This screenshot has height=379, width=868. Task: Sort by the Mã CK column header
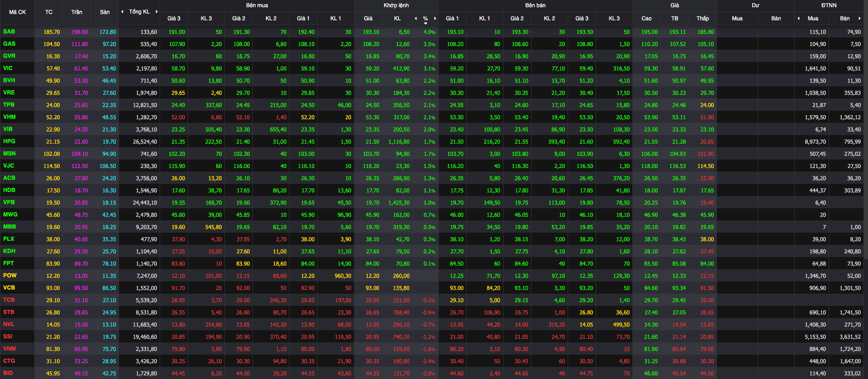[x=17, y=12]
